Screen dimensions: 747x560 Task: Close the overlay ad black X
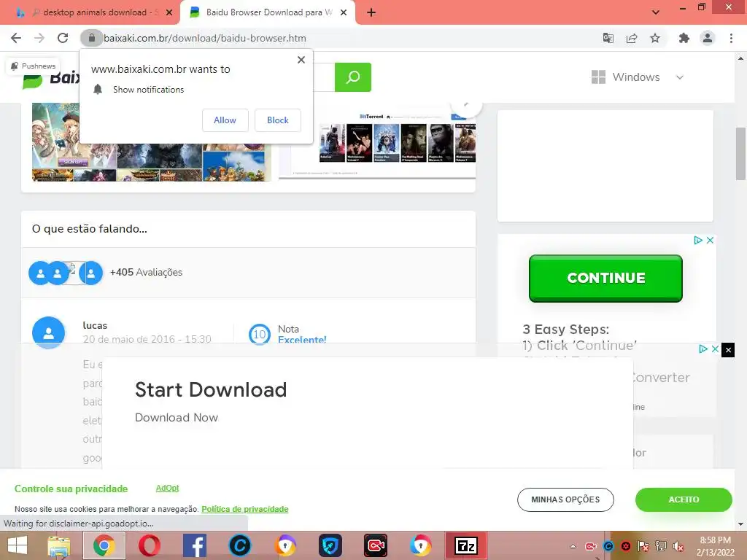[x=728, y=350]
